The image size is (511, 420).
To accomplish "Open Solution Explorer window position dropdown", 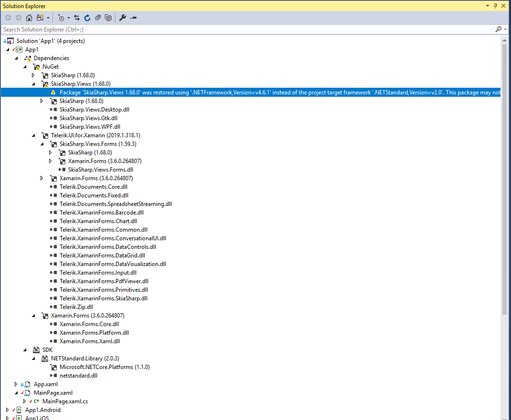I will [x=488, y=6].
